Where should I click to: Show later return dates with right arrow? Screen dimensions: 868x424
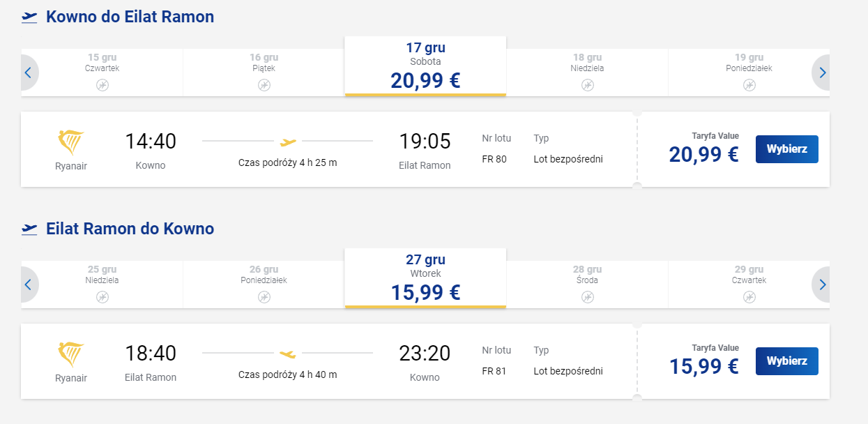[821, 285]
